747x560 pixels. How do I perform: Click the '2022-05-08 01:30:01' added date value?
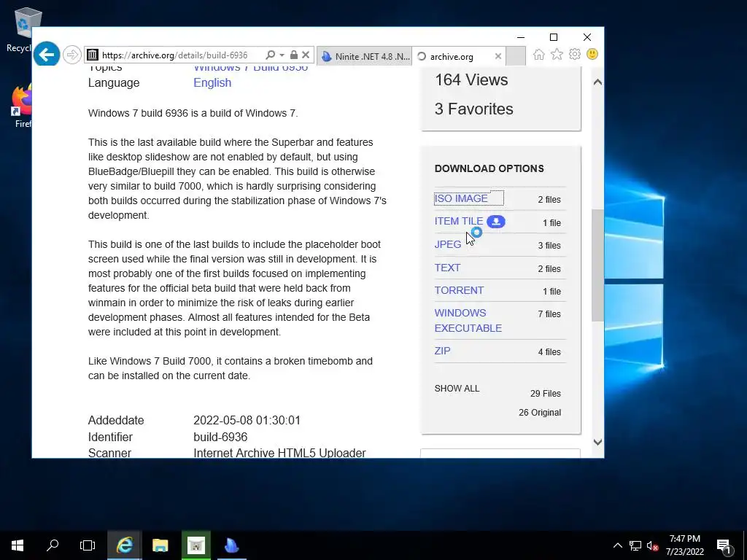click(247, 421)
